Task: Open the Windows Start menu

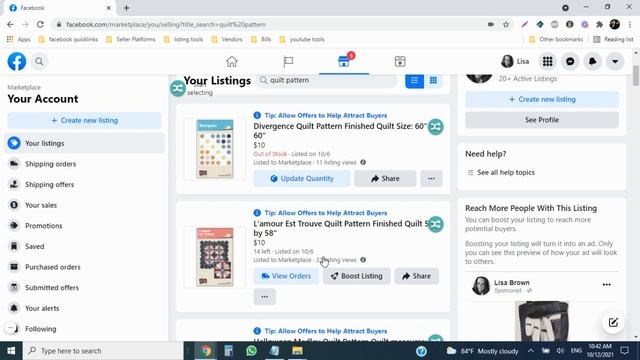Action: 11,351
